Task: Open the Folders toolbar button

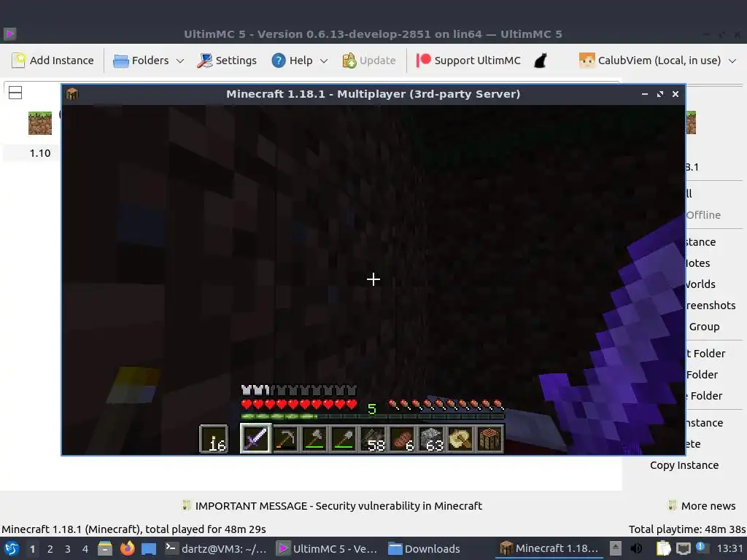Action: [141, 61]
